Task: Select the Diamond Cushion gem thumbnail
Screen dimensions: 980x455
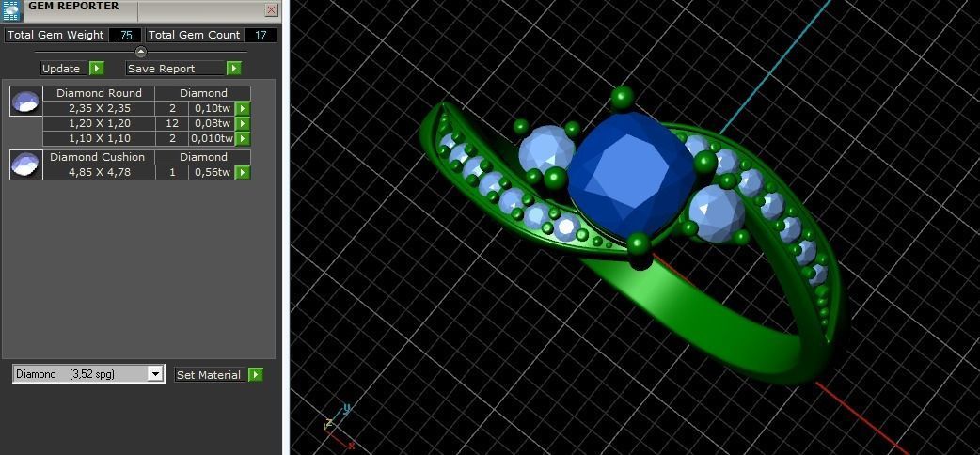Action: (26, 165)
